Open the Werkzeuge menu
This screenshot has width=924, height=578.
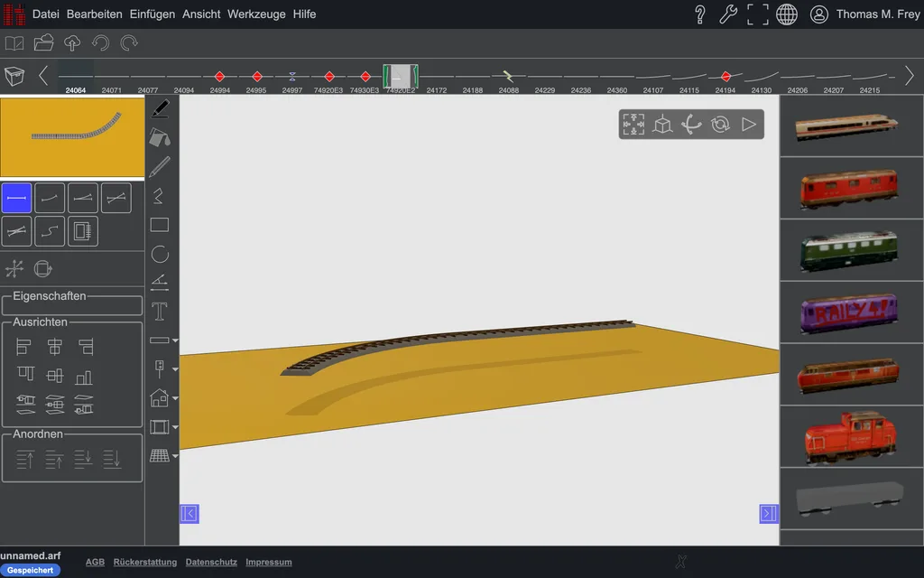tap(256, 14)
